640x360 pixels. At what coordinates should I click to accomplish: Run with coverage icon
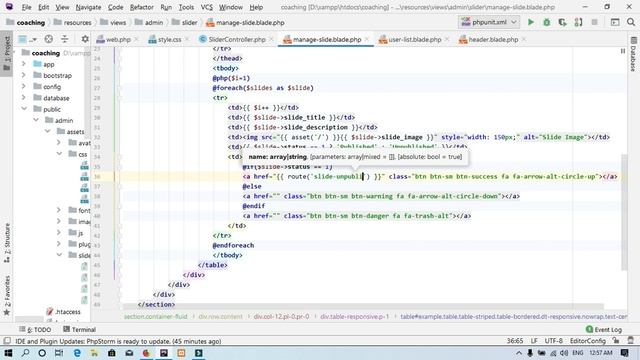tap(562, 22)
